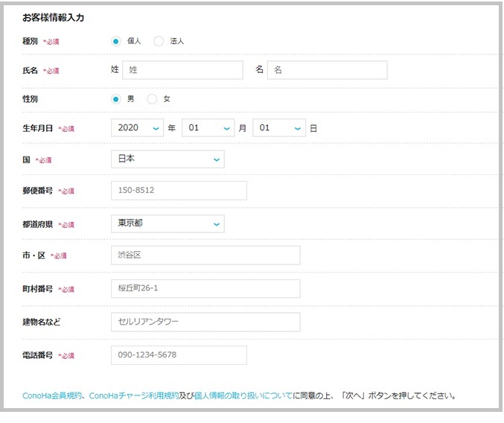
Task: Open the ConoHaチャージ利用規約 link
Action: [134, 395]
